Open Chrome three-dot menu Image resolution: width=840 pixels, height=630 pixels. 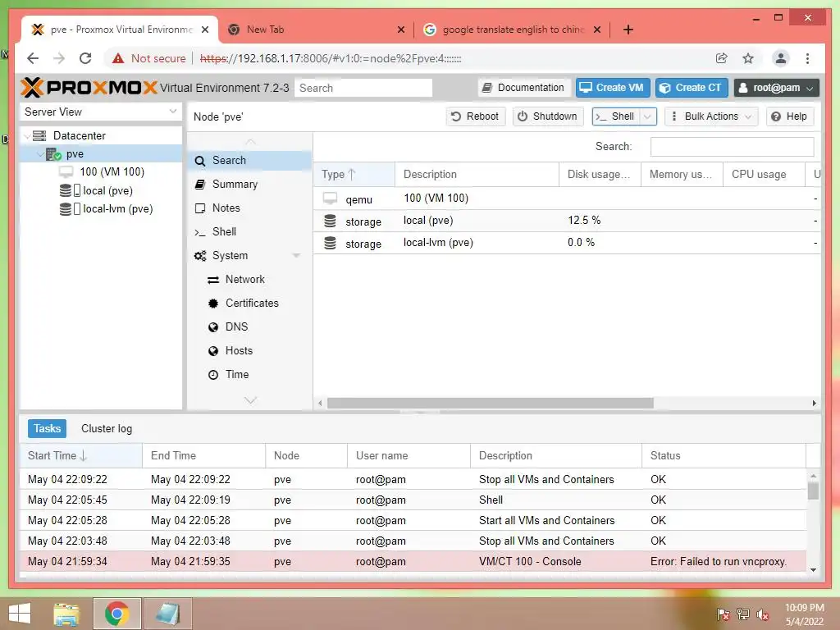pos(807,58)
